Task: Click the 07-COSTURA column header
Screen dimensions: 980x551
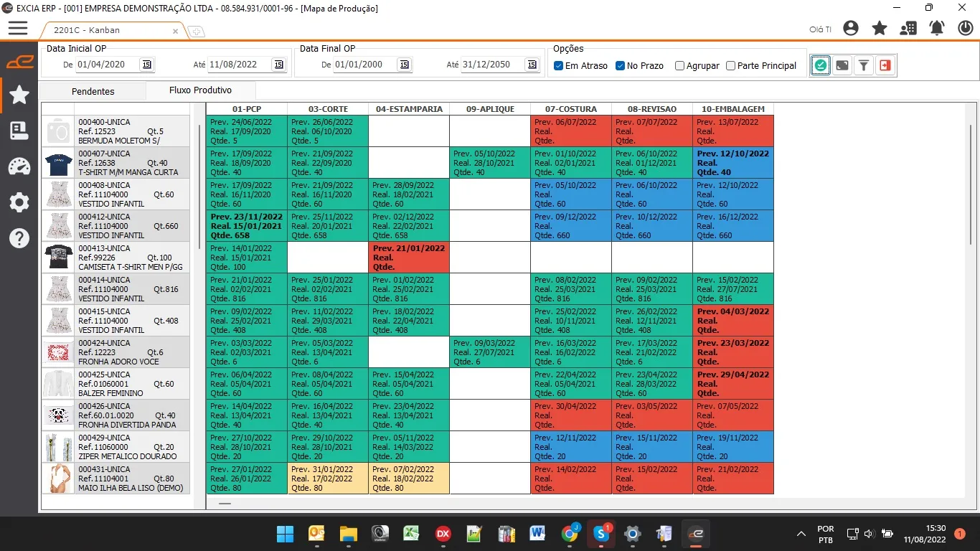Action: click(x=571, y=109)
